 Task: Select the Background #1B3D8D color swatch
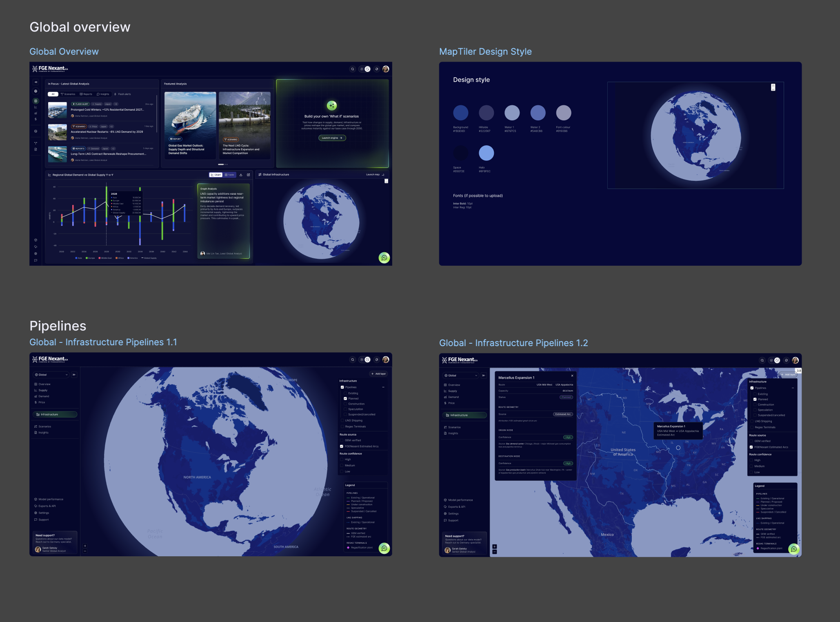[x=460, y=113]
